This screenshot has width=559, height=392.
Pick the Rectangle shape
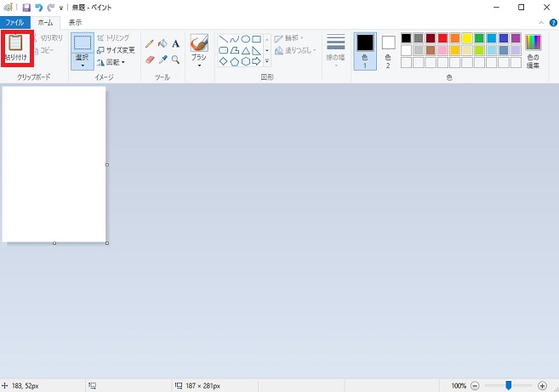(256, 39)
